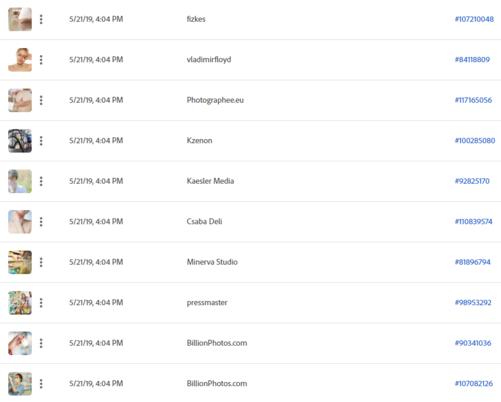Open asset link #84118809
This screenshot has width=501, height=402.
[x=472, y=60]
